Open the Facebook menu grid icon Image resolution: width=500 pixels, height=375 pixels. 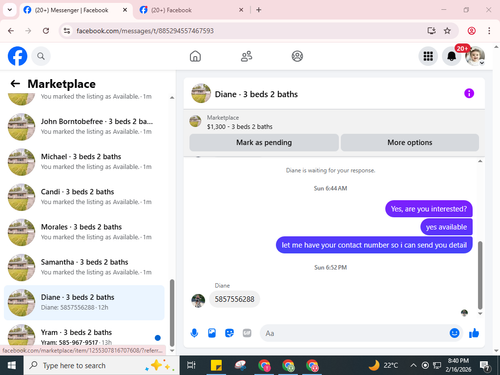tap(428, 56)
